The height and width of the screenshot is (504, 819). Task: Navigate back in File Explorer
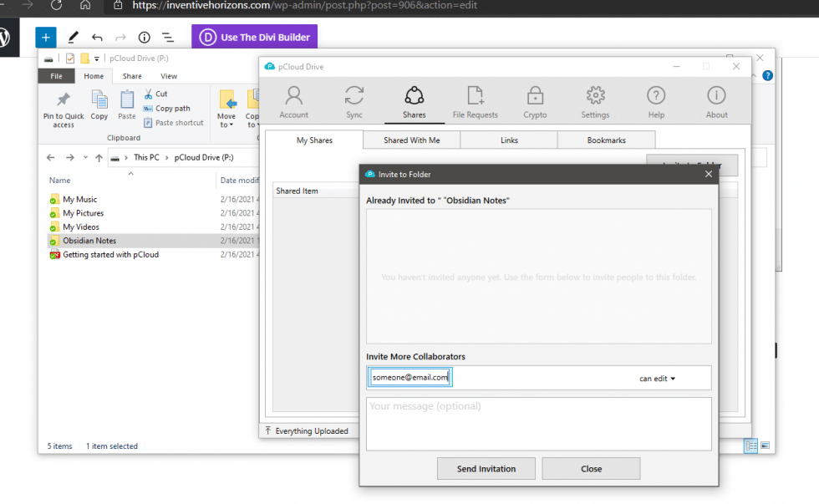pos(51,158)
